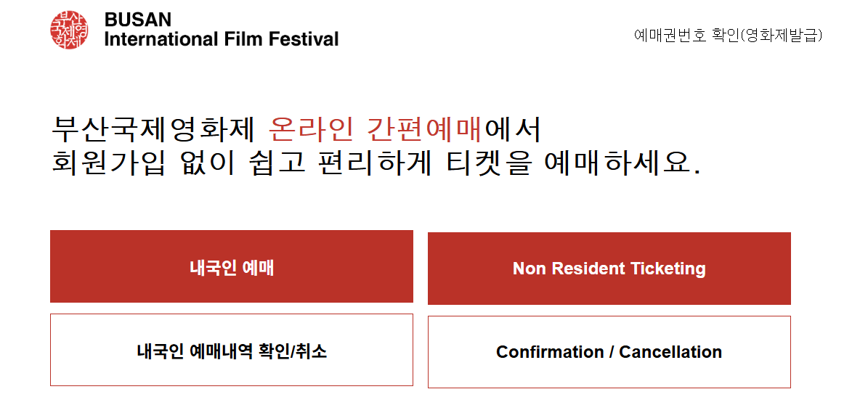The image size is (868, 405).
Task: Open 예매권번호 확인(영화제발급) link
Action: pyautogui.click(x=728, y=36)
